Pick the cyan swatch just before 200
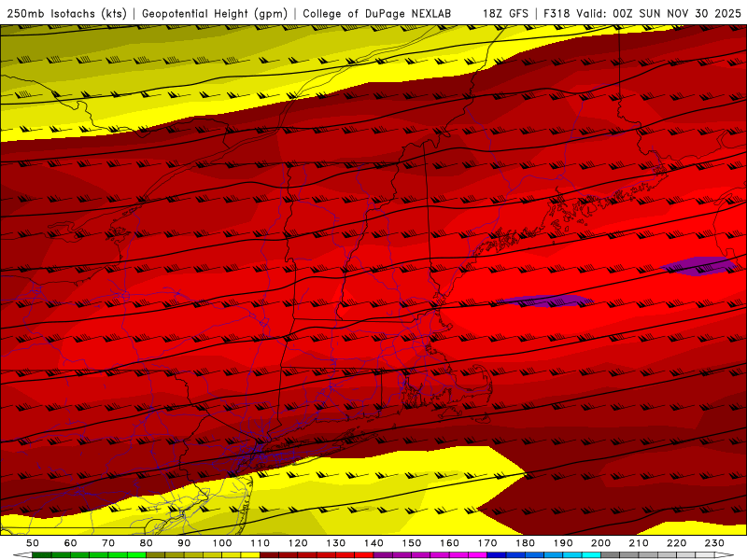747x560 pixels. click(592, 555)
